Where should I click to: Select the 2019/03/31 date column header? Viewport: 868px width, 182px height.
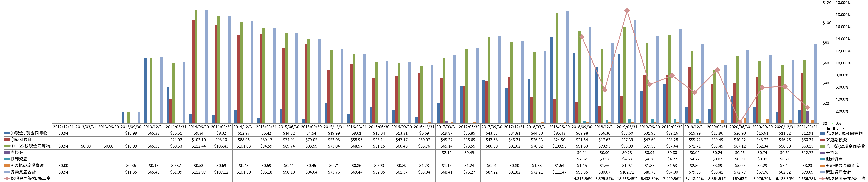coord(627,127)
